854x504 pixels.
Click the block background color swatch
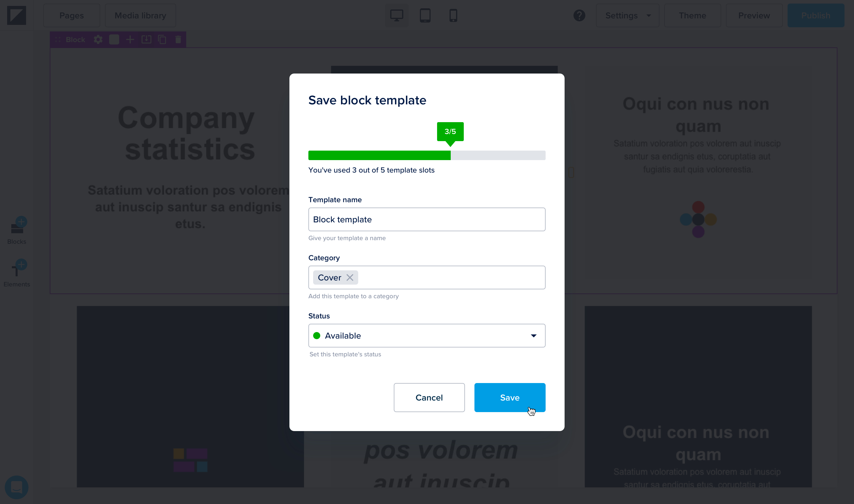click(114, 40)
